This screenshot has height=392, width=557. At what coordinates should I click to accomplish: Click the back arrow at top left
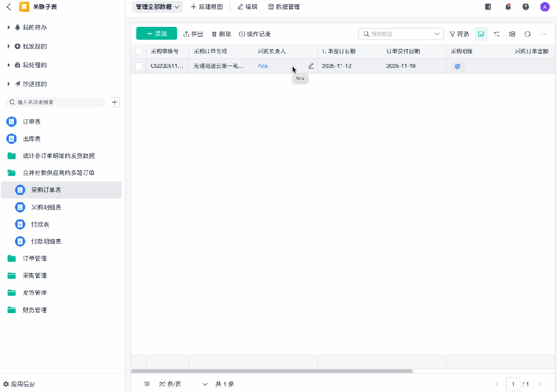(9, 7)
